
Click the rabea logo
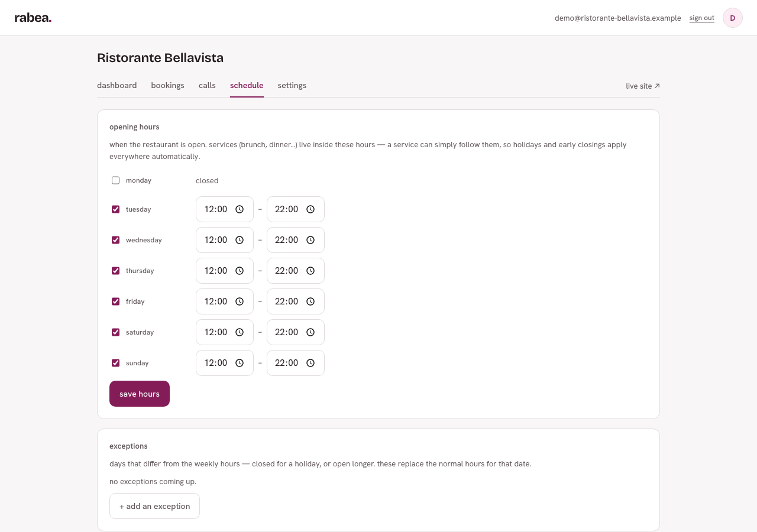(33, 18)
